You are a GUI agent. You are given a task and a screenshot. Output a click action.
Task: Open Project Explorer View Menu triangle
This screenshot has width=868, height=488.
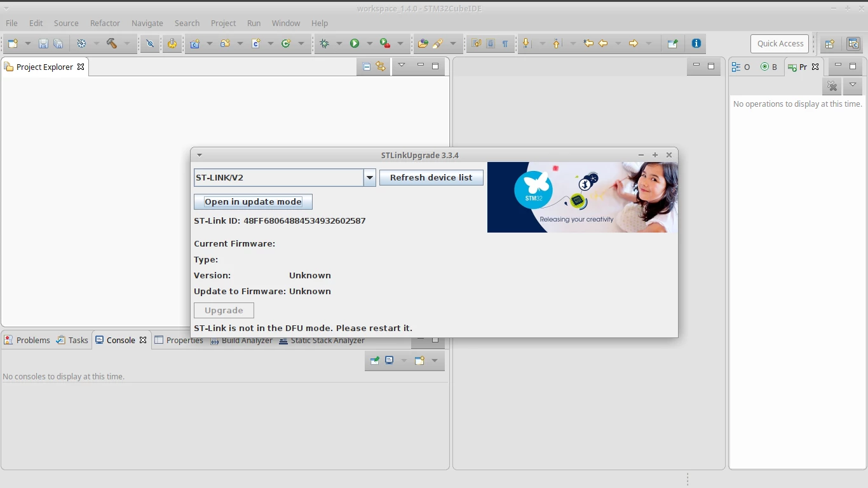click(402, 65)
